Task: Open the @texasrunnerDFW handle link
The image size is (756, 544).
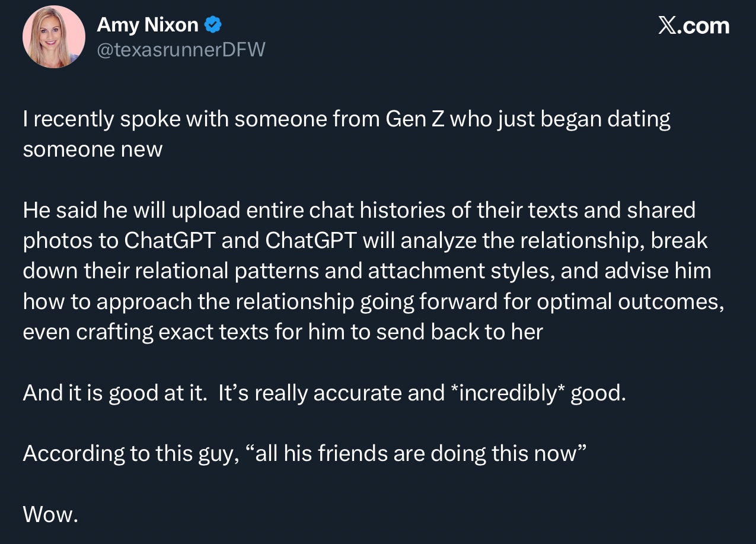Action: click(181, 50)
